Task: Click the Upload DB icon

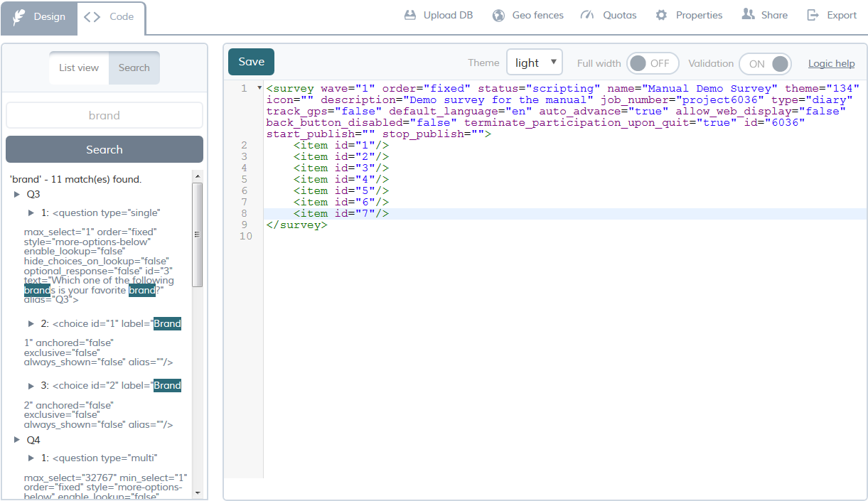Action: click(409, 15)
